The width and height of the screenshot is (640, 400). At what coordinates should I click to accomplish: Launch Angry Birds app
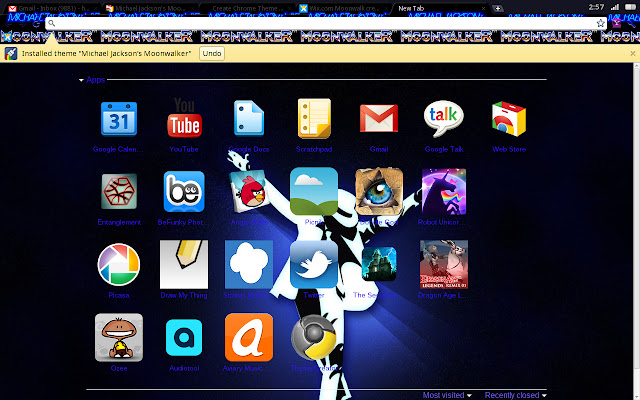249,191
